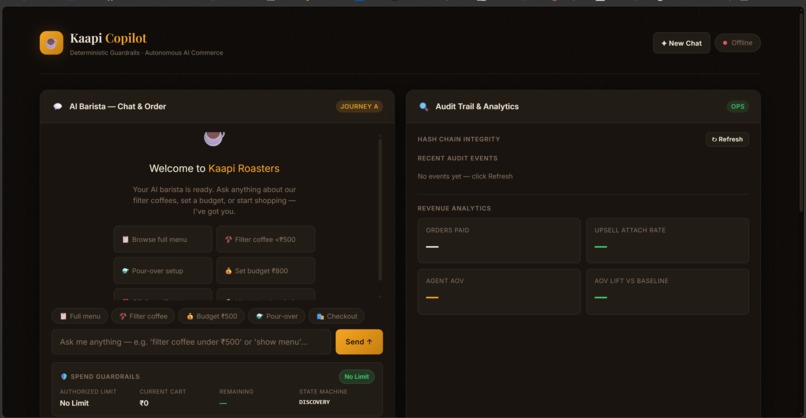Refresh the hash chain integrity
Image resolution: width=806 pixels, height=418 pixels.
tap(727, 139)
